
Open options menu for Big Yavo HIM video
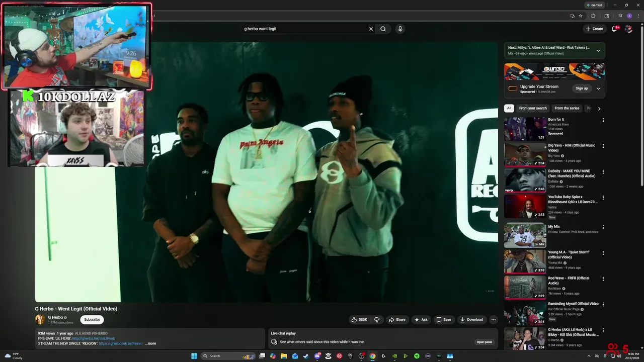point(603,146)
